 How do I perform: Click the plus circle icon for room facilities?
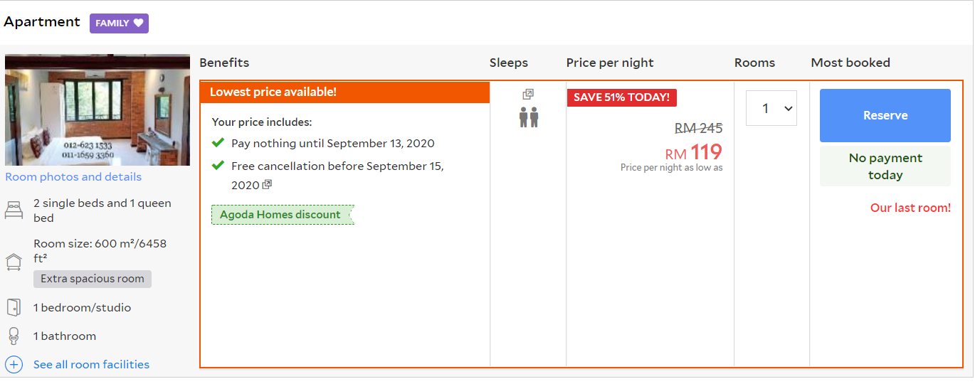click(14, 365)
